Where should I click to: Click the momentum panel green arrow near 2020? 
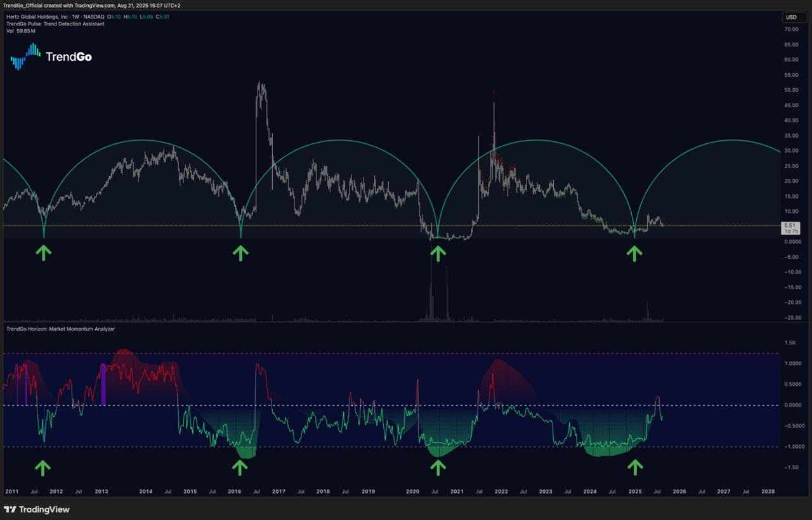click(438, 467)
